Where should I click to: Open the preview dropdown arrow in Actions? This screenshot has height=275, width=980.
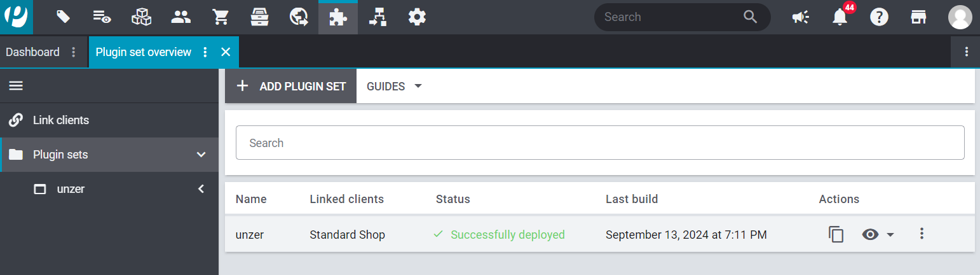tap(890, 235)
